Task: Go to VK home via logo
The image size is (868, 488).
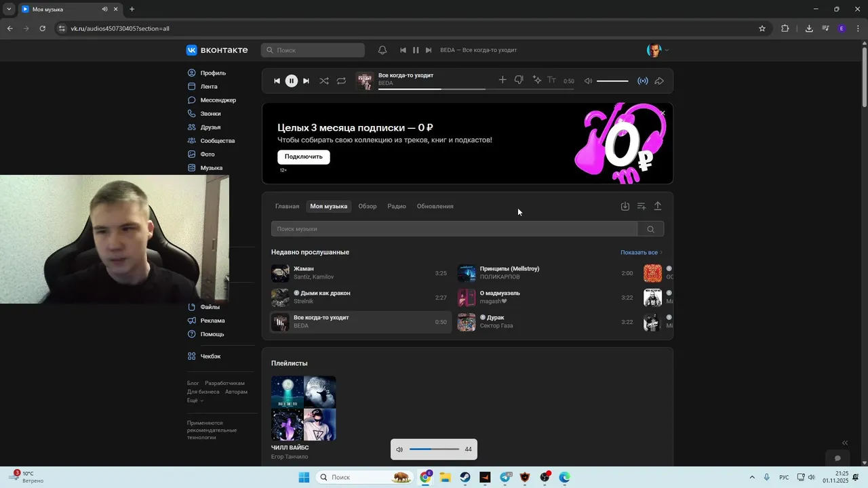Action: pyautogui.click(x=217, y=50)
